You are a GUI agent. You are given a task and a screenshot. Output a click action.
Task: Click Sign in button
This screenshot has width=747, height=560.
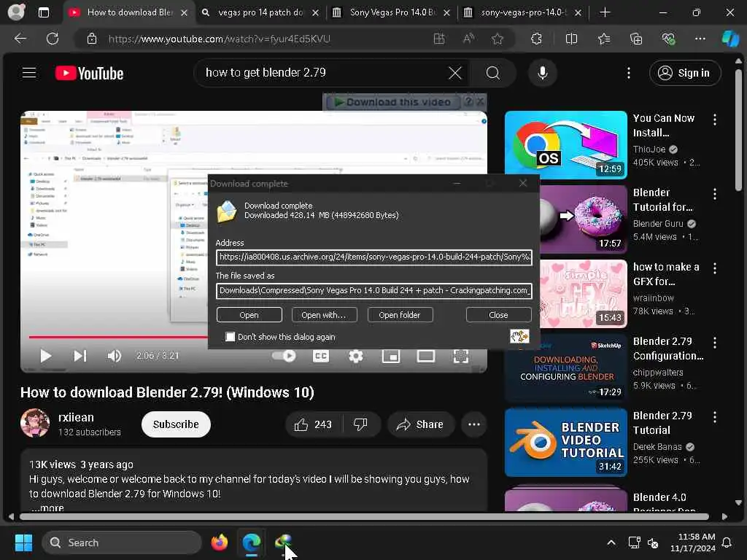point(684,73)
